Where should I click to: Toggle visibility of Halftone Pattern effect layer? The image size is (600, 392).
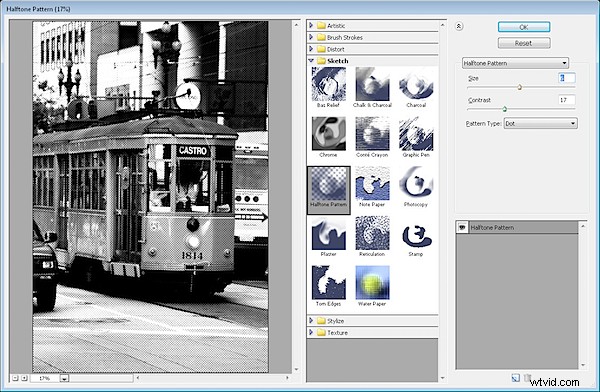462,227
